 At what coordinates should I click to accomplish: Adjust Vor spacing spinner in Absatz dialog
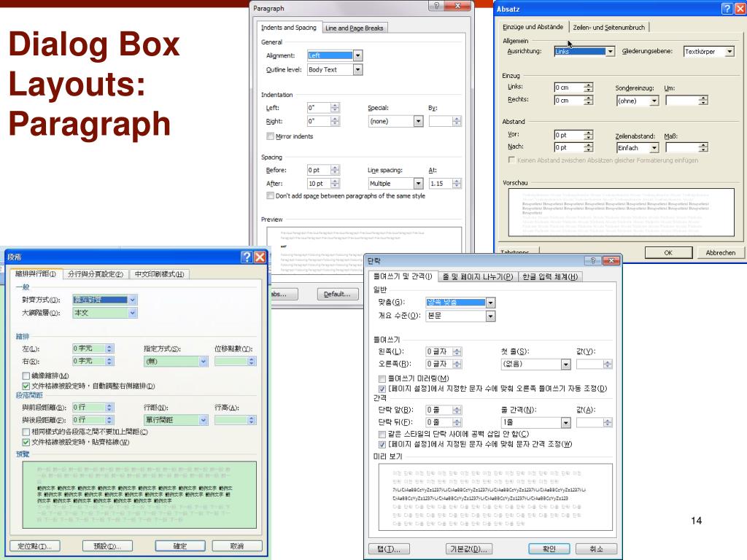pyautogui.click(x=589, y=135)
